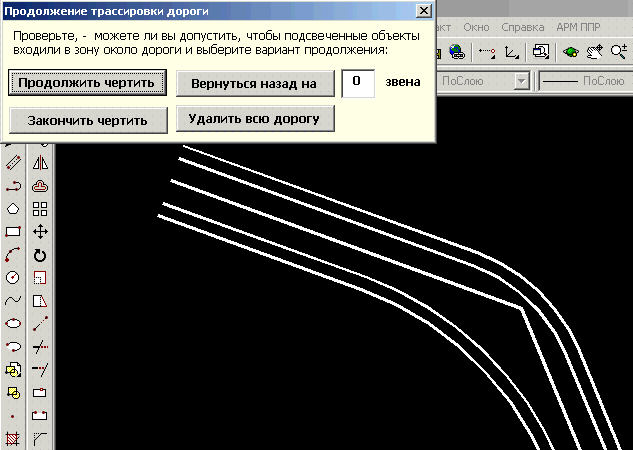
Task: Select the Break at Point tool
Action: pyautogui.click(x=40, y=392)
